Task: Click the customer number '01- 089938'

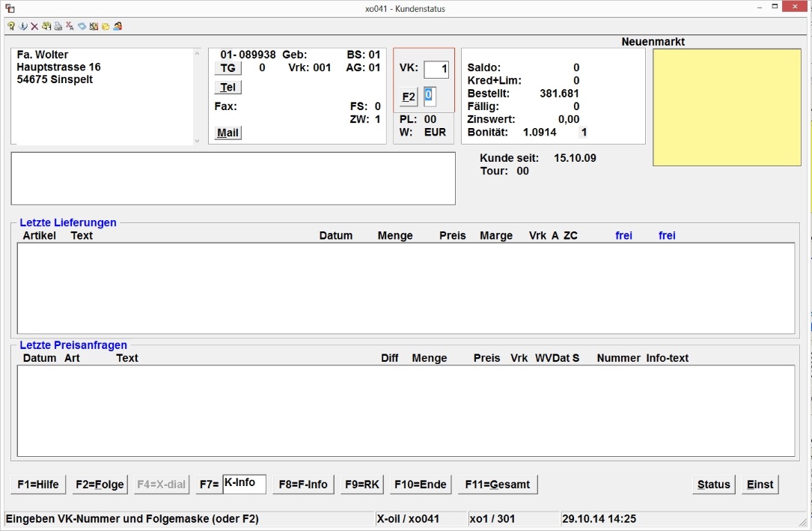Action: (248, 55)
